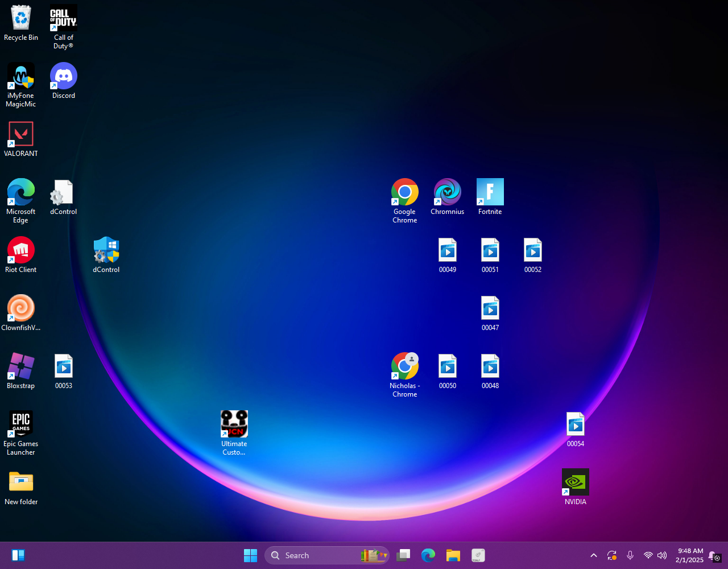The width and height of the screenshot is (728, 569).
Task: Select the ClownfishV... desktop icon
Action: click(x=21, y=313)
